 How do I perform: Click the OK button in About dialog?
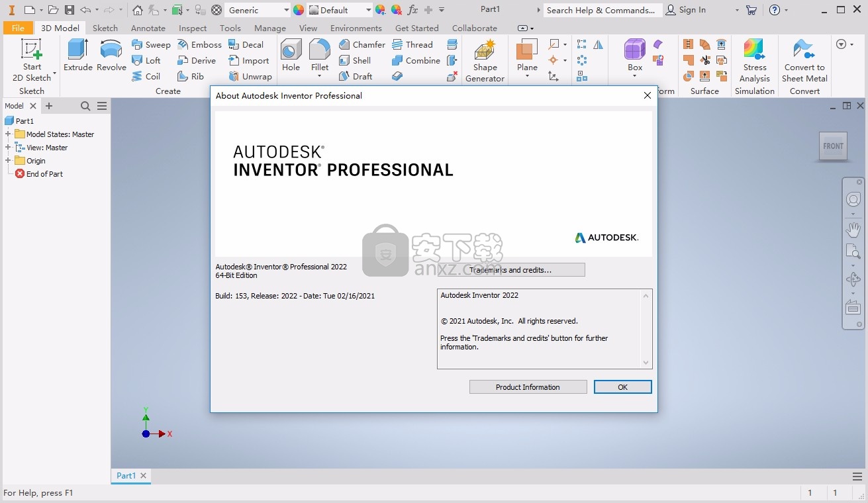pos(622,387)
